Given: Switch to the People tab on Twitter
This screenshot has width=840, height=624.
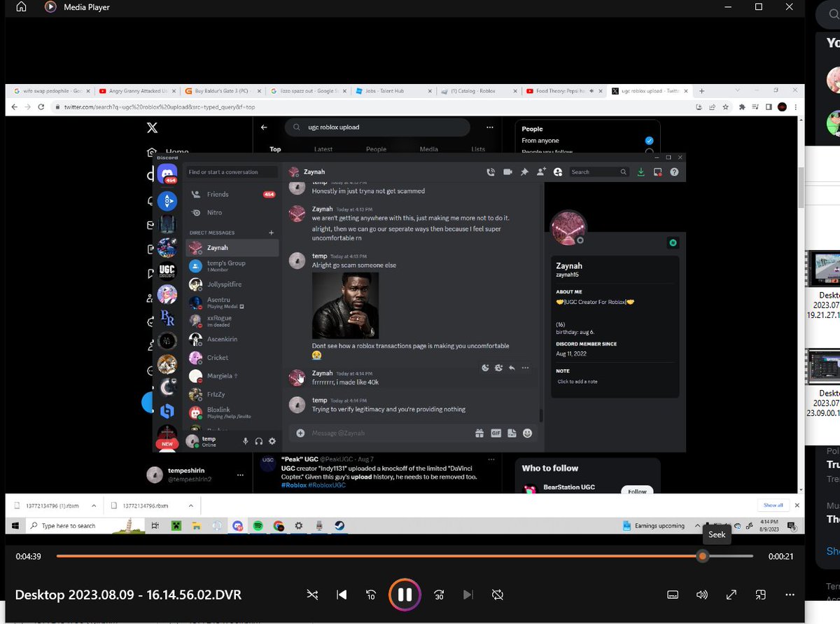Looking at the screenshot, I should [x=376, y=148].
